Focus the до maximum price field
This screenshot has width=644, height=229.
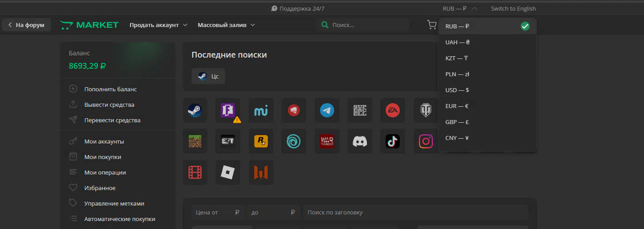[273, 212]
